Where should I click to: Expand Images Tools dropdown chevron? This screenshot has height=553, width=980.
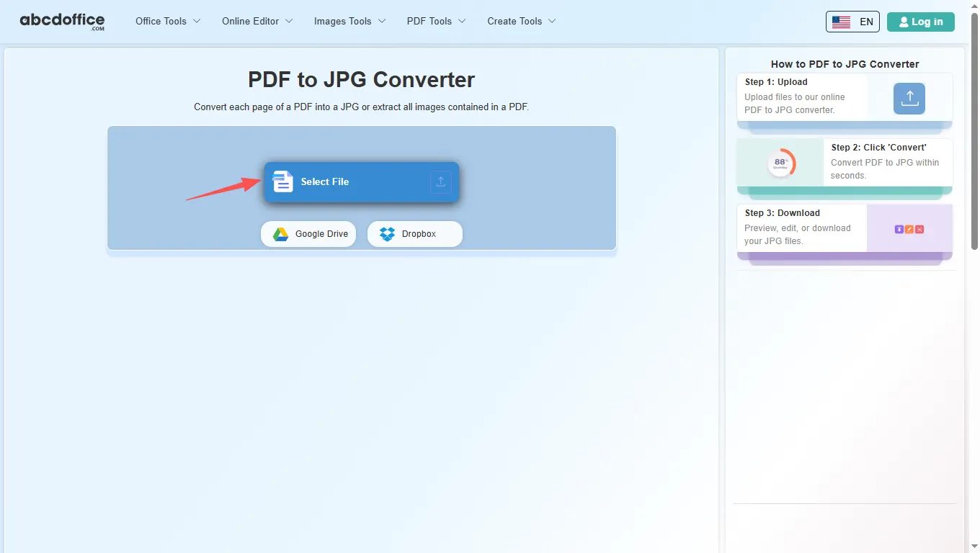(382, 21)
